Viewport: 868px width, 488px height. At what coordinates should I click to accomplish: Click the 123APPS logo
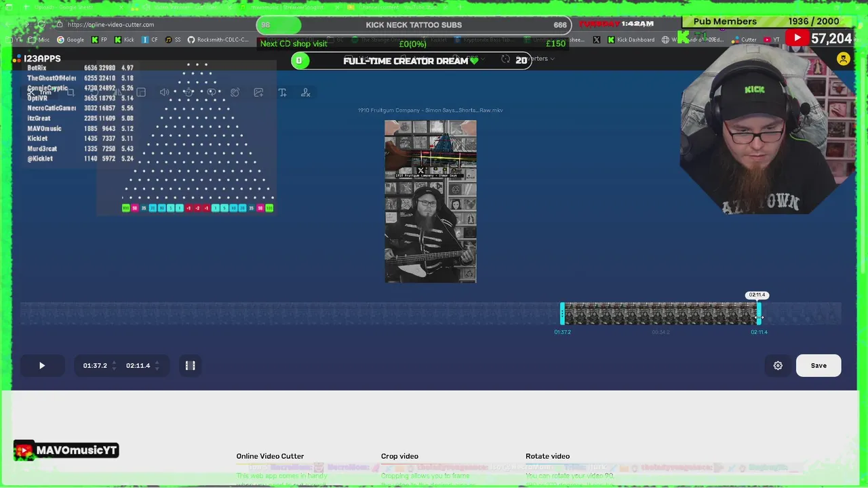[x=37, y=59]
